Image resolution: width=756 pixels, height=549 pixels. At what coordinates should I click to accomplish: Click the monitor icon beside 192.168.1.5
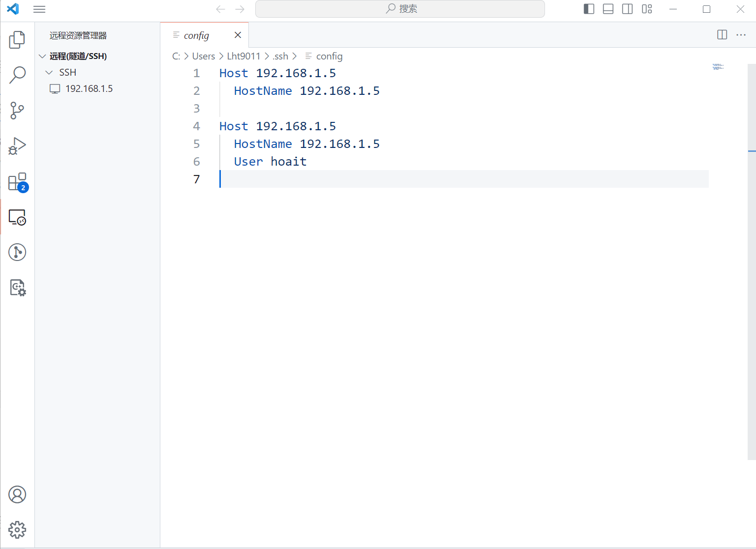coord(55,88)
